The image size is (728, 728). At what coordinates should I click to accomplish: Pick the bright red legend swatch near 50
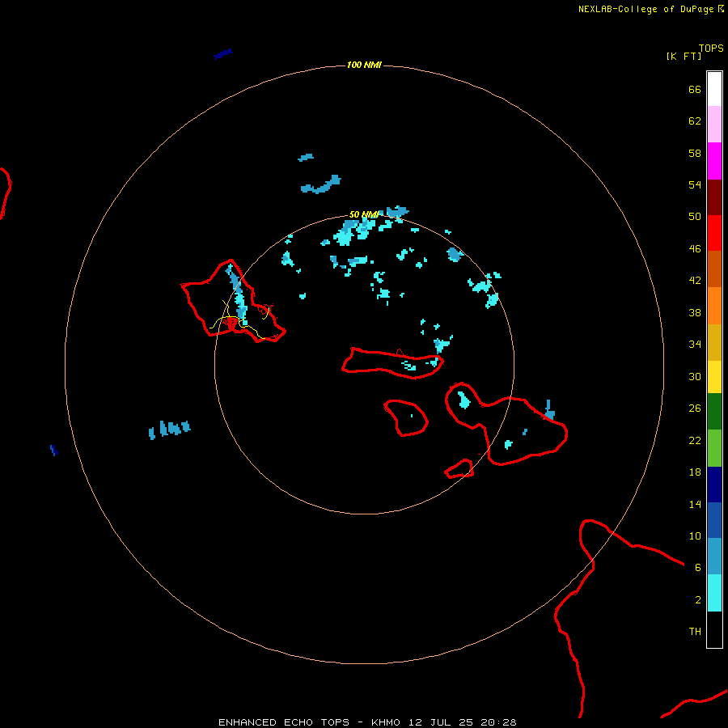[714, 233]
